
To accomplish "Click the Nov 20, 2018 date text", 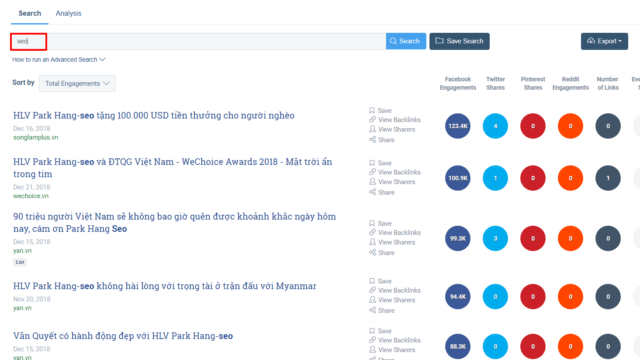I will pos(32,299).
